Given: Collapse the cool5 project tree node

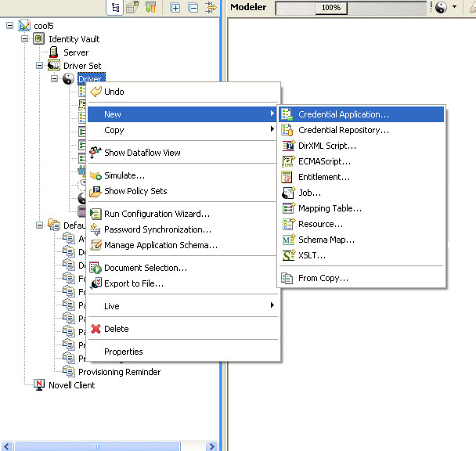Looking at the screenshot, I should 9,25.
